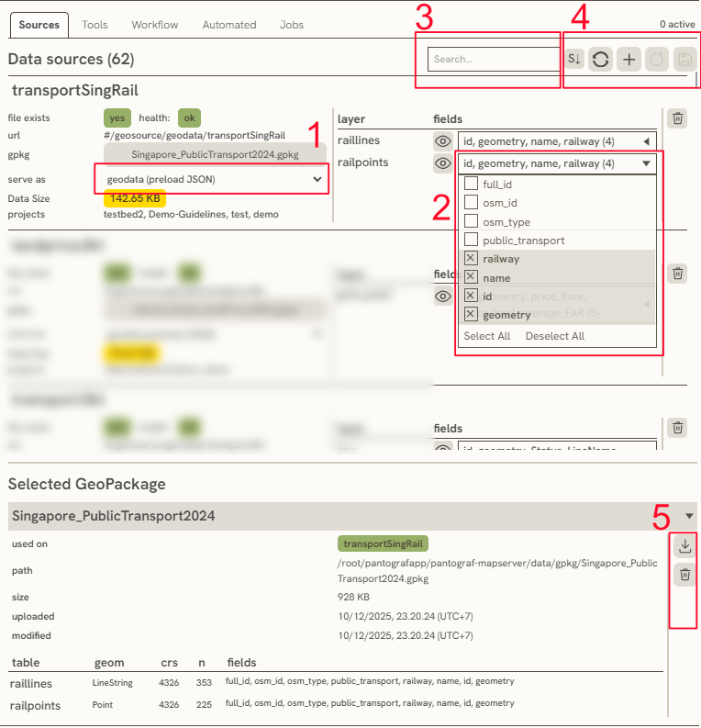Click the uploaded date value
Screen dimensions: 701x728
point(406,616)
